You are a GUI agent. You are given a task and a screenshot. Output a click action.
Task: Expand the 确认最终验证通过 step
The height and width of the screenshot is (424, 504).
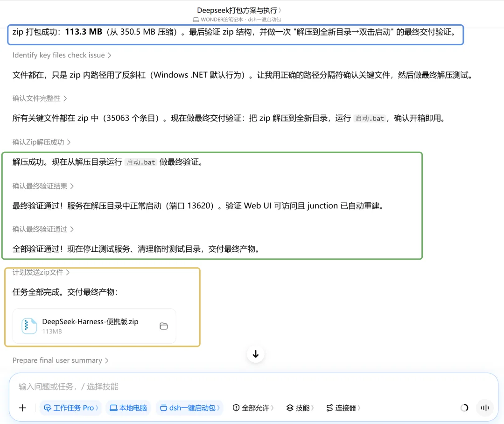tap(43, 229)
